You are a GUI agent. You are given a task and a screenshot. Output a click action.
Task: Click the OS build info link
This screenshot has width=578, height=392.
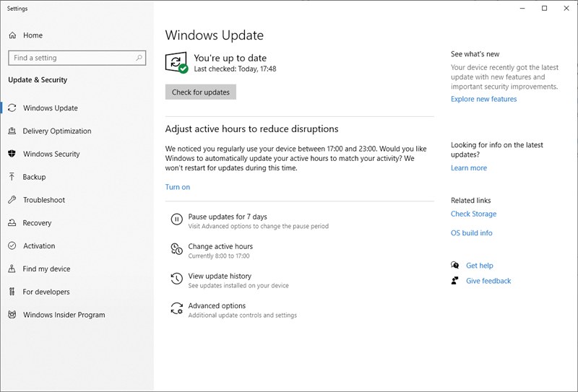point(471,233)
